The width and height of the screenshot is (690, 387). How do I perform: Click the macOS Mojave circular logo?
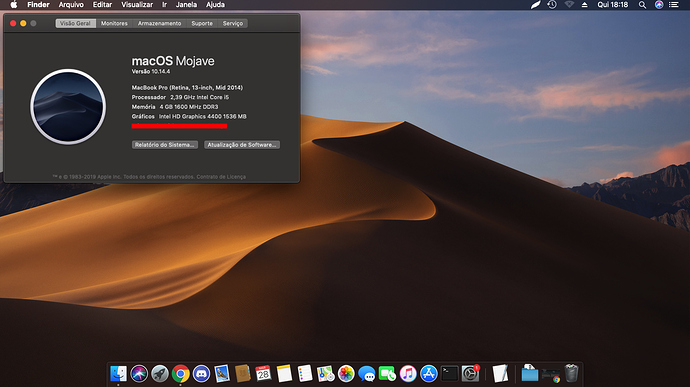[68, 107]
